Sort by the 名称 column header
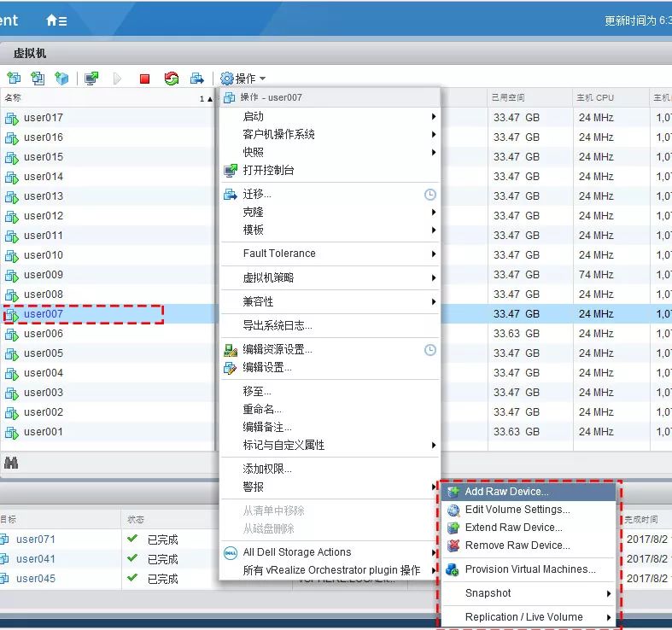The height and width of the screenshot is (630, 672). (107, 98)
